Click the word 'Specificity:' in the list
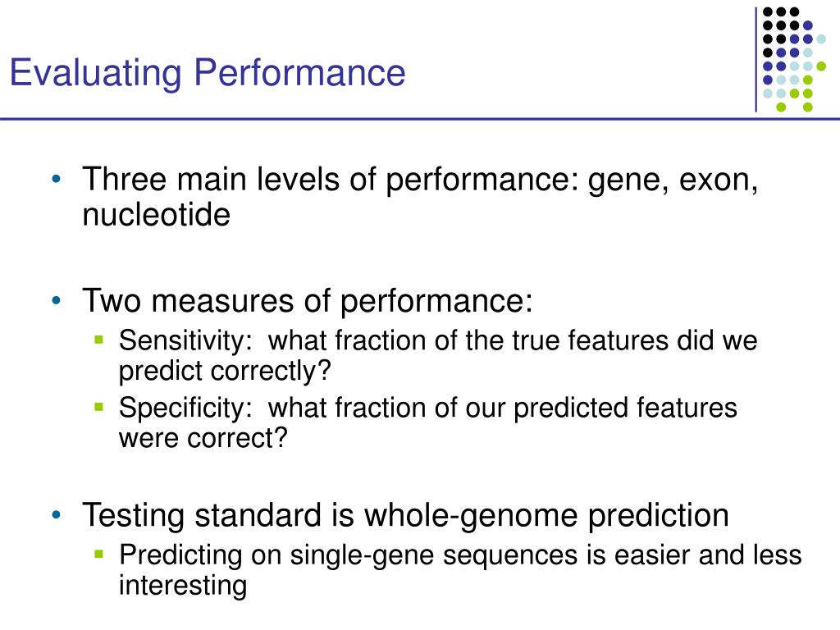The height and width of the screenshot is (630, 840). pyautogui.click(x=185, y=409)
